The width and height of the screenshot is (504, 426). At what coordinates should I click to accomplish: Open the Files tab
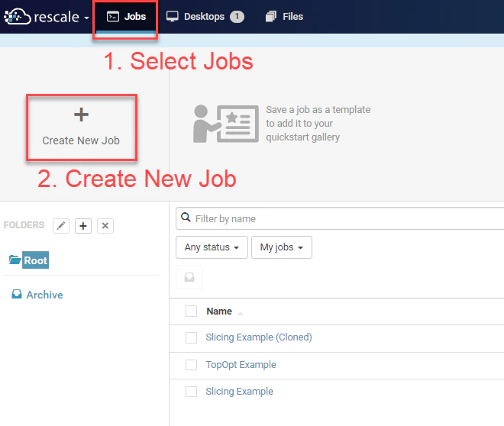(284, 16)
